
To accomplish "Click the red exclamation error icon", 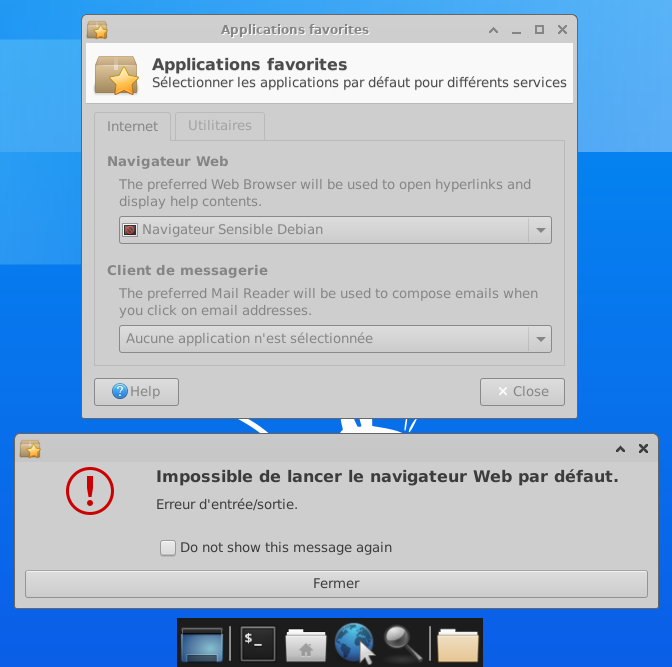I will tap(90, 491).
